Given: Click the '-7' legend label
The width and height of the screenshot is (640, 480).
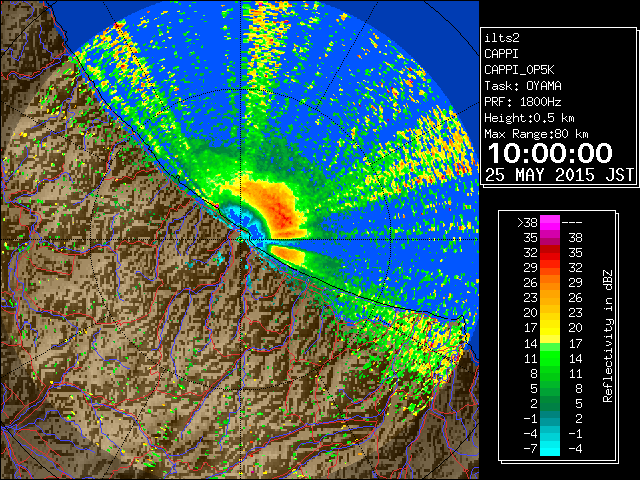Looking at the screenshot, I should click(x=531, y=449).
